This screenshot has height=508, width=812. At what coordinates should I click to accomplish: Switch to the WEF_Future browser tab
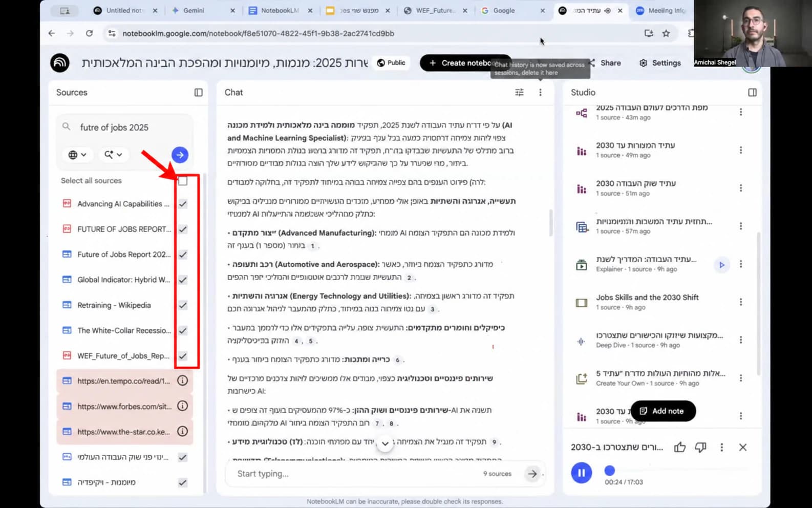436,10
